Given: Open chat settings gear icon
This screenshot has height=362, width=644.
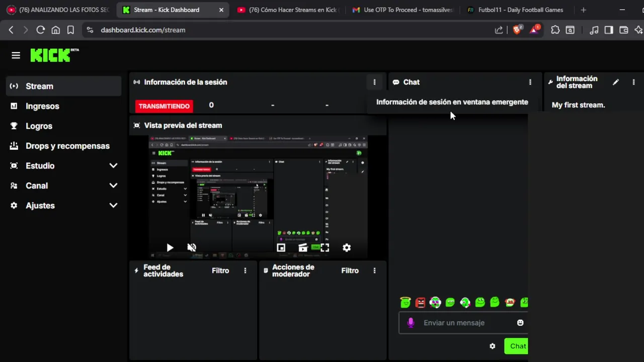Looking at the screenshot, I should [493, 346].
